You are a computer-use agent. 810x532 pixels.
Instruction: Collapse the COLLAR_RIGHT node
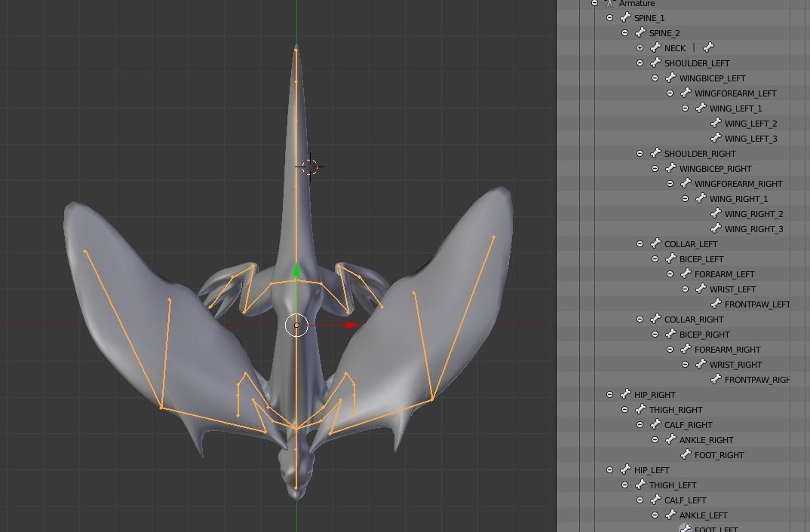pyautogui.click(x=640, y=319)
